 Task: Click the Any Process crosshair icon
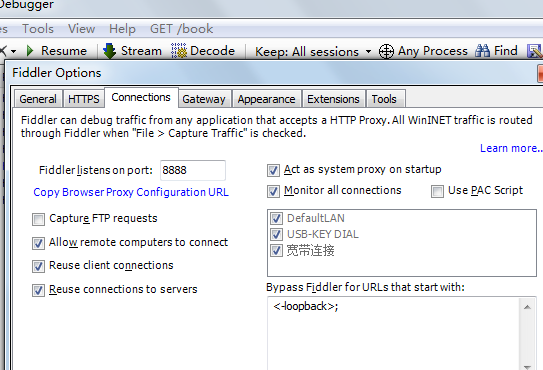tap(386, 52)
